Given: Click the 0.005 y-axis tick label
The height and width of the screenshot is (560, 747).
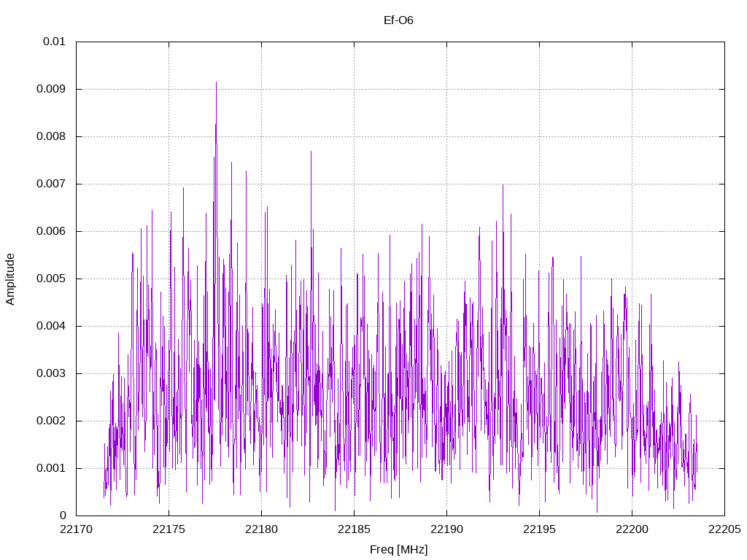Looking at the screenshot, I should point(51,279).
